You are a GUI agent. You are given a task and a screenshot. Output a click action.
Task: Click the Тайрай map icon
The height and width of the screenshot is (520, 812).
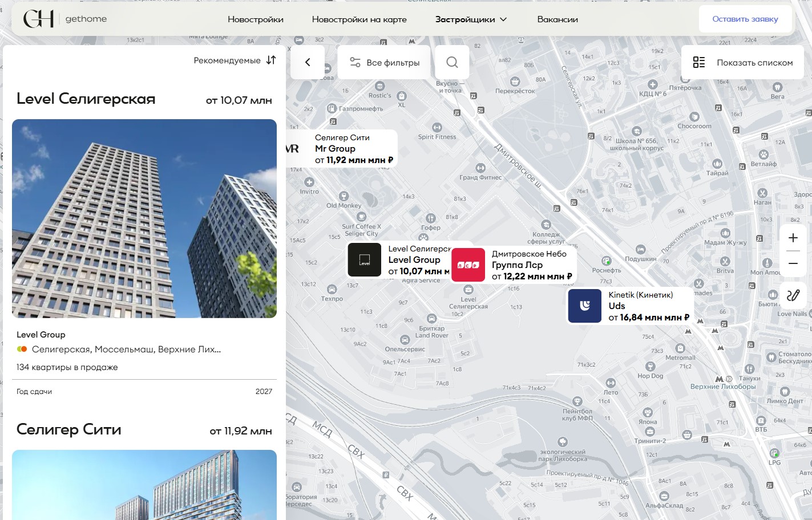click(x=717, y=164)
